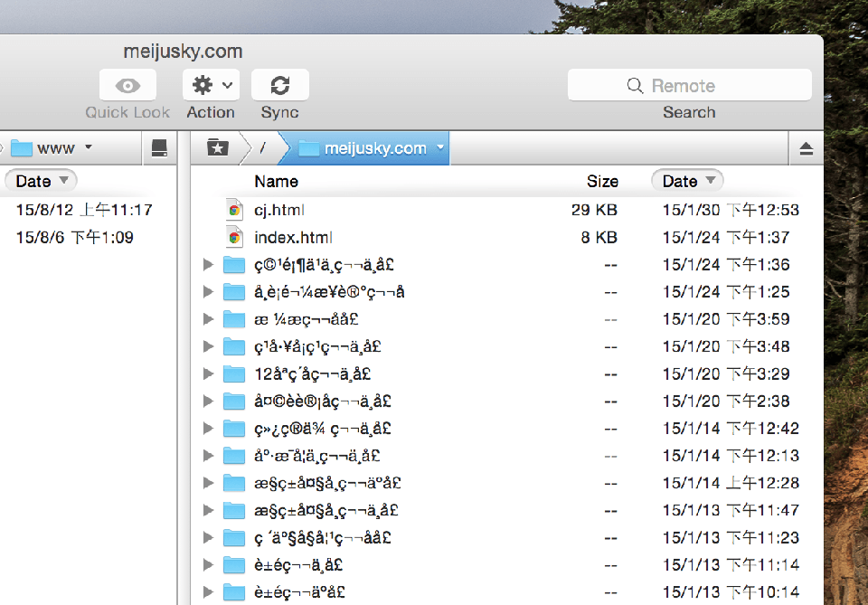This screenshot has width=868, height=605.
Task: Open the www folder dropdown in the sidebar
Action: tap(90, 147)
